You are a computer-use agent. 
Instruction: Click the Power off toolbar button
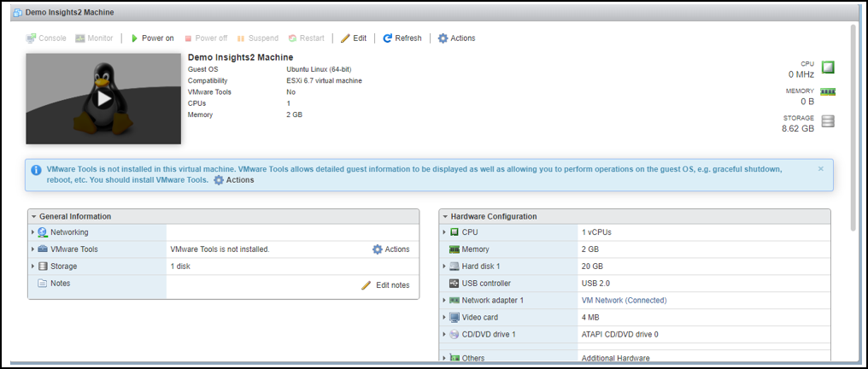pos(205,38)
